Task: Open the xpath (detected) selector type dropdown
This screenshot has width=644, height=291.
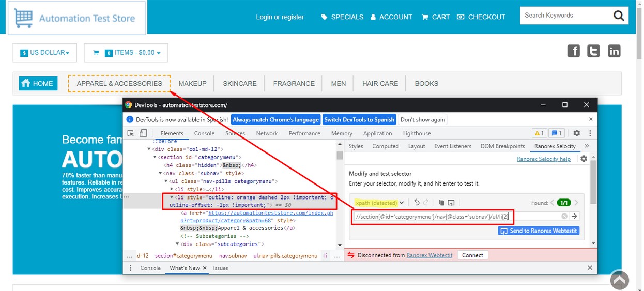Action: point(380,203)
